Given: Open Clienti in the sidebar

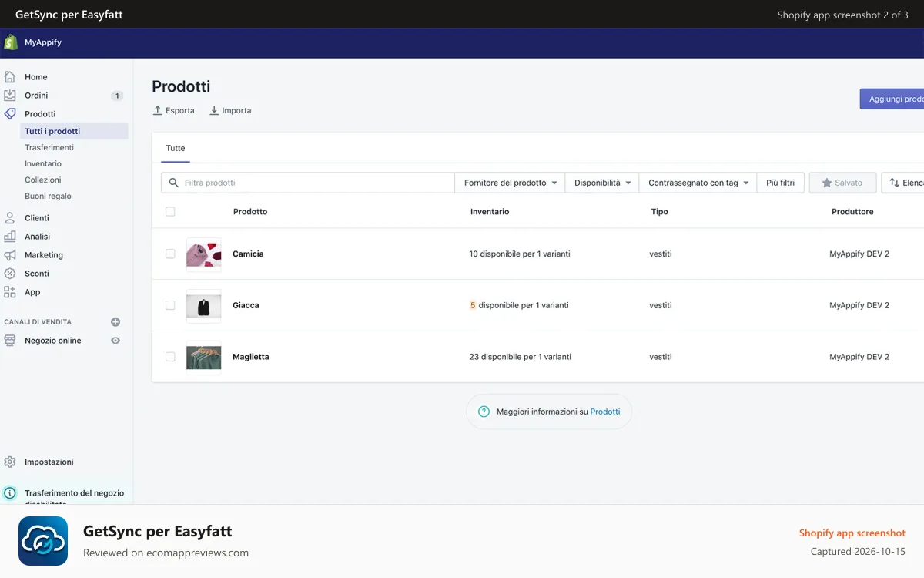Looking at the screenshot, I should 37,218.
